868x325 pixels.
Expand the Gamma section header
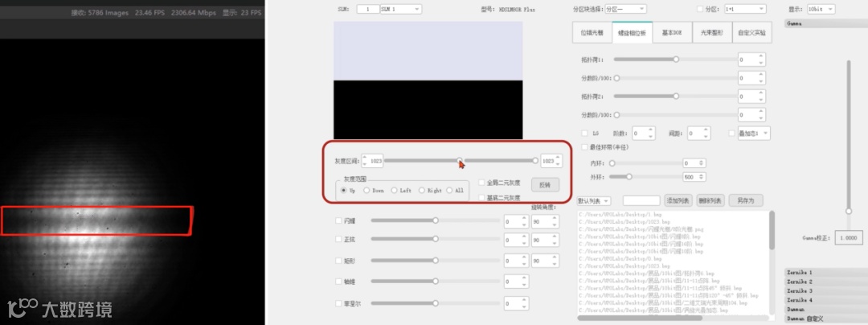click(x=826, y=23)
